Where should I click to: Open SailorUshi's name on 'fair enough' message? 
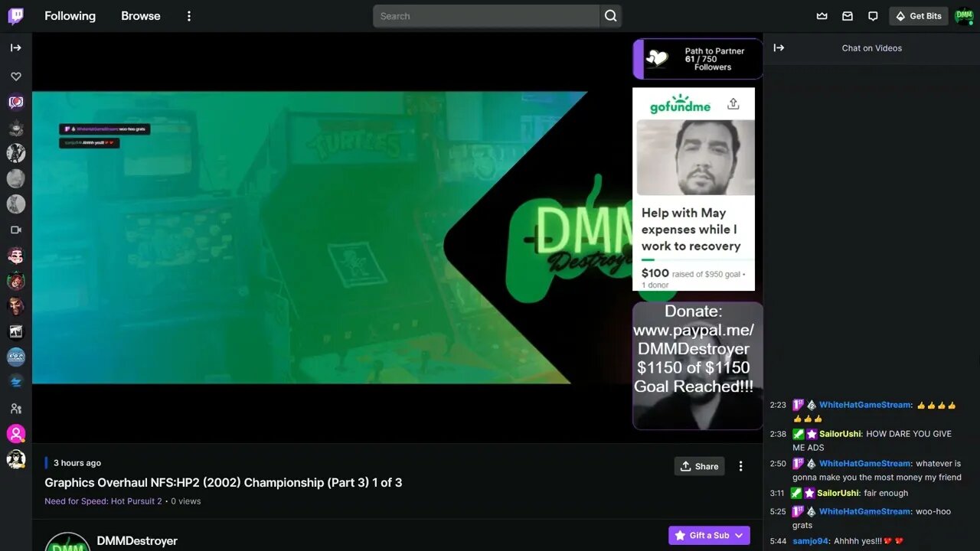point(838,494)
